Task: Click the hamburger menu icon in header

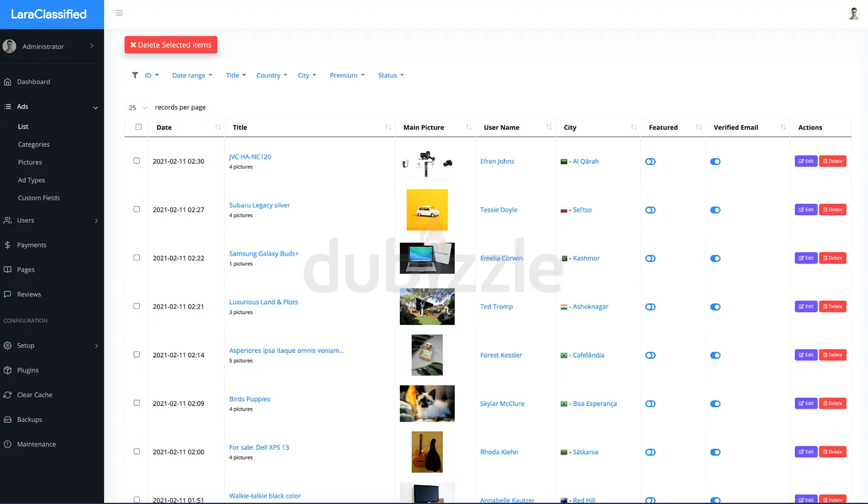Action: click(119, 13)
